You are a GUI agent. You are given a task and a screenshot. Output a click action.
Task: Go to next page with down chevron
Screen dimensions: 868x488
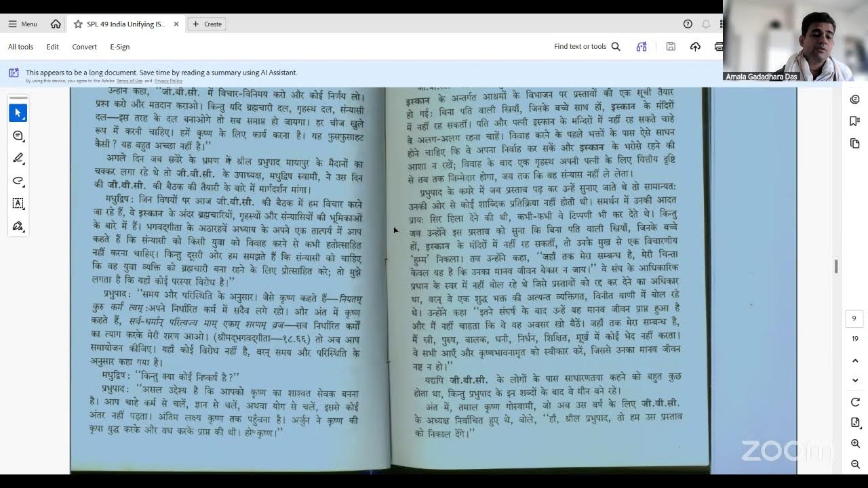click(855, 380)
